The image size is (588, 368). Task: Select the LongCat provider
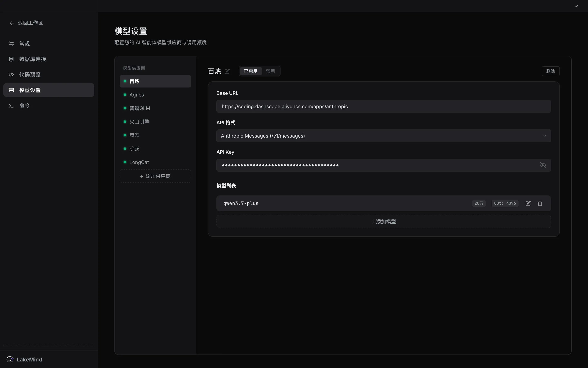pyautogui.click(x=155, y=162)
